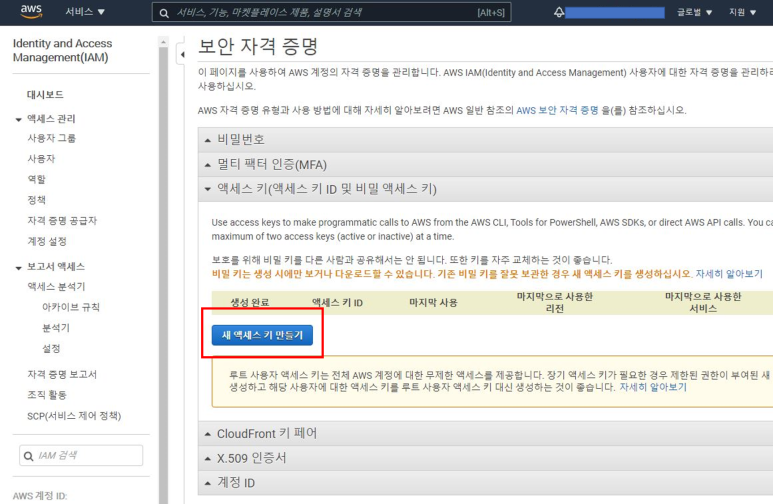Viewport: 773px width, 504px height.
Task: Open 설정 sub-item in the sidebar
Action: tap(51, 349)
